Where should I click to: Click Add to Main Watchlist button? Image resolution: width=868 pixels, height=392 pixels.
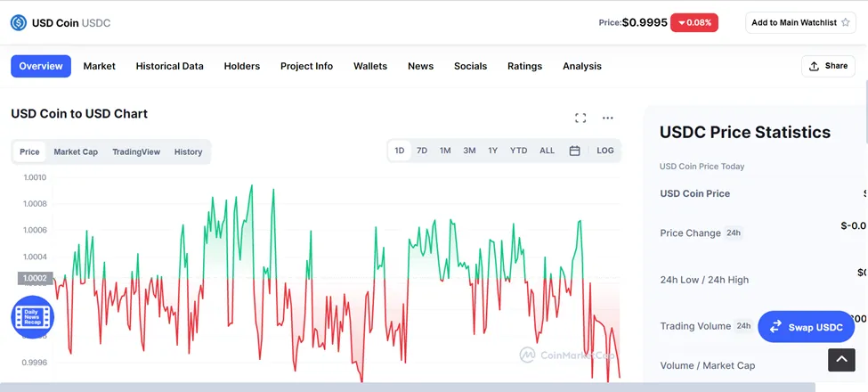(x=800, y=22)
